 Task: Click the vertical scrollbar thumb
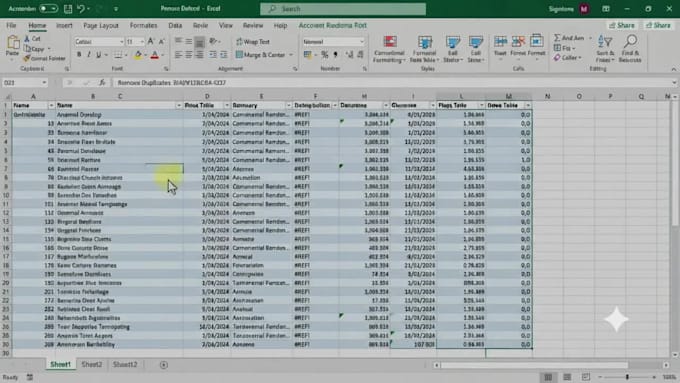pyautogui.click(x=675, y=164)
